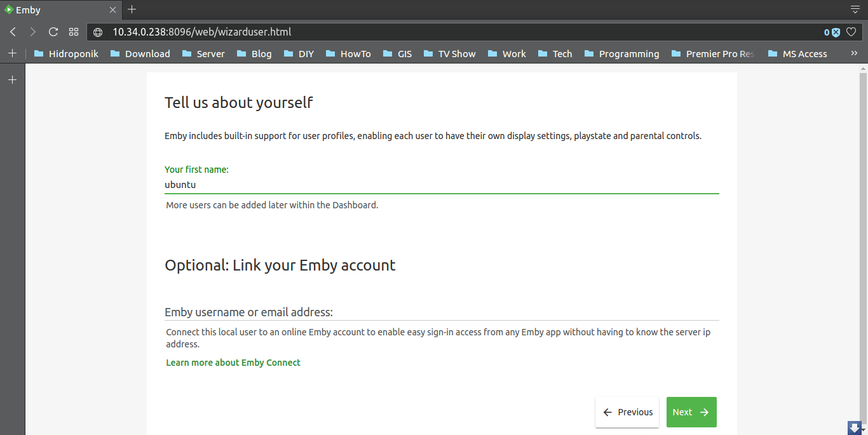The height and width of the screenshot is (435, 868).
Task: Click the blue download arrow icon
Action: (x=856, y=427)
